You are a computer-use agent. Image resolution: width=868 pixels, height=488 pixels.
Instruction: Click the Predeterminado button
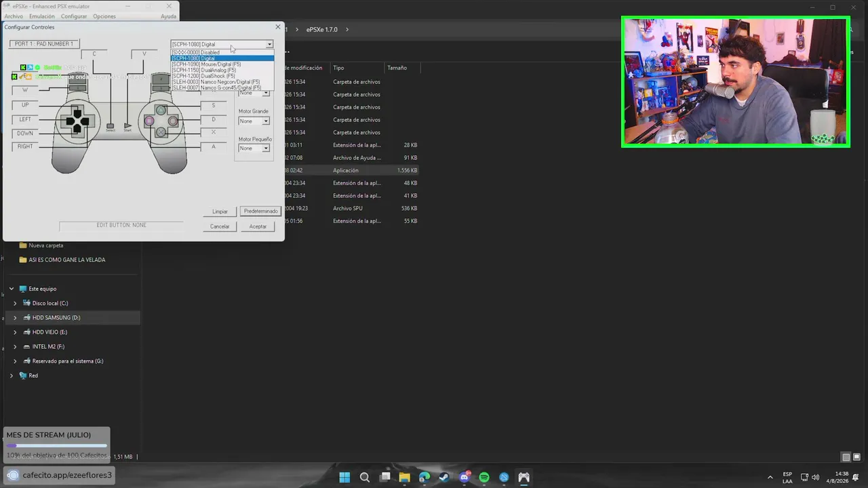coord(261,211)
